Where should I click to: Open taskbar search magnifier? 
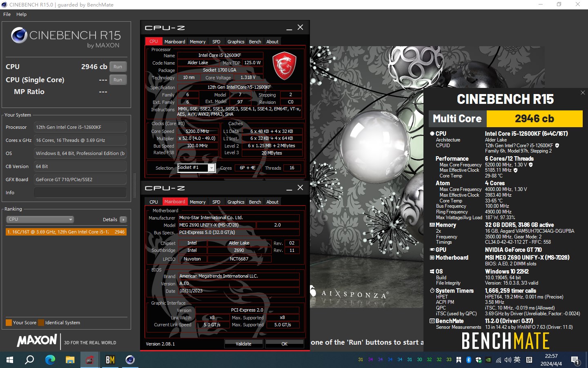pyautogui.click(x=29, y=360)
